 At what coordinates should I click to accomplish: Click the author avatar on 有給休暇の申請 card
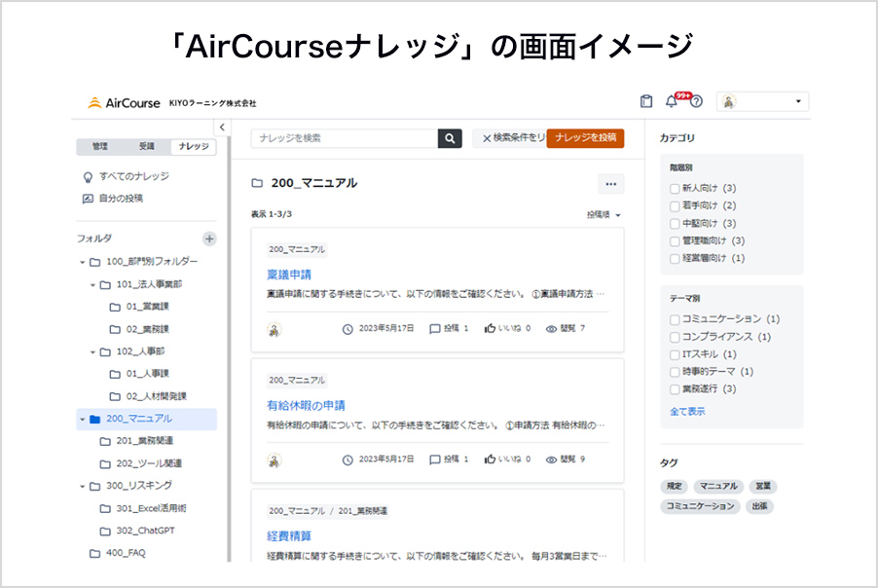[x=274, y=460]
